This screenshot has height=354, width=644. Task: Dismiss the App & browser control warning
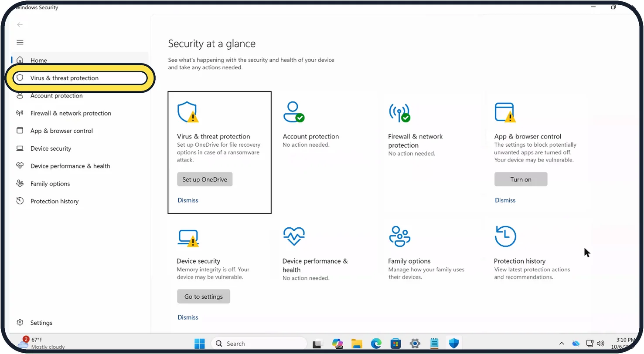(505, 200)
